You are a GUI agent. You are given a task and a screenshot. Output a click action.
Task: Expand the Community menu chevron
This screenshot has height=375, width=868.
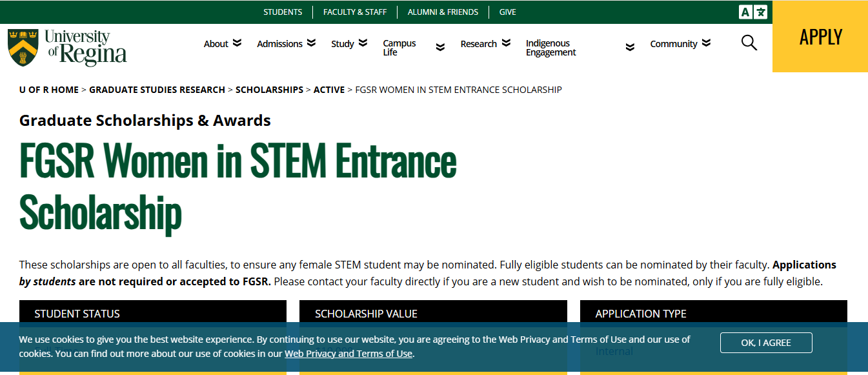706,43
